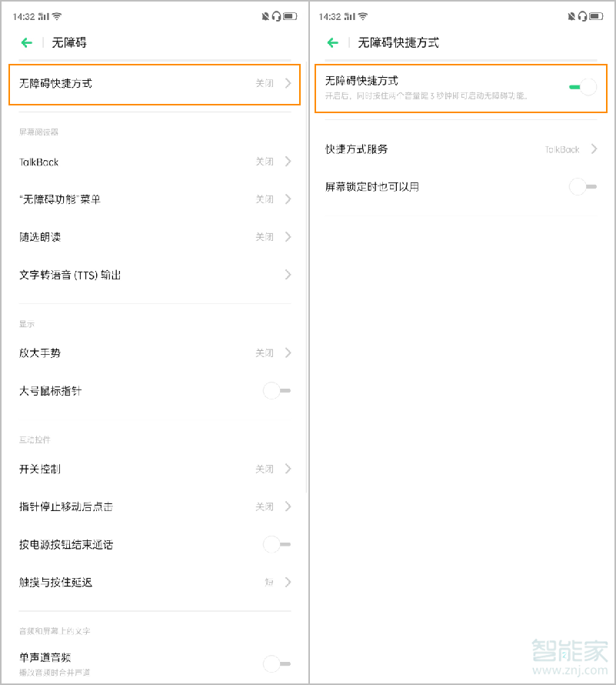Viewport: 616px width, 685px height.
Task: Toggle 大号鼠标指针 switch on
Action: [276, 391]
